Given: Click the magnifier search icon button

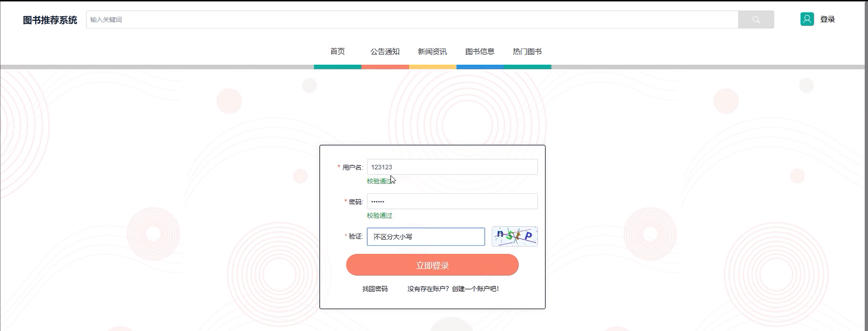Looking at the screenshot, I should [x=756, y=20].
